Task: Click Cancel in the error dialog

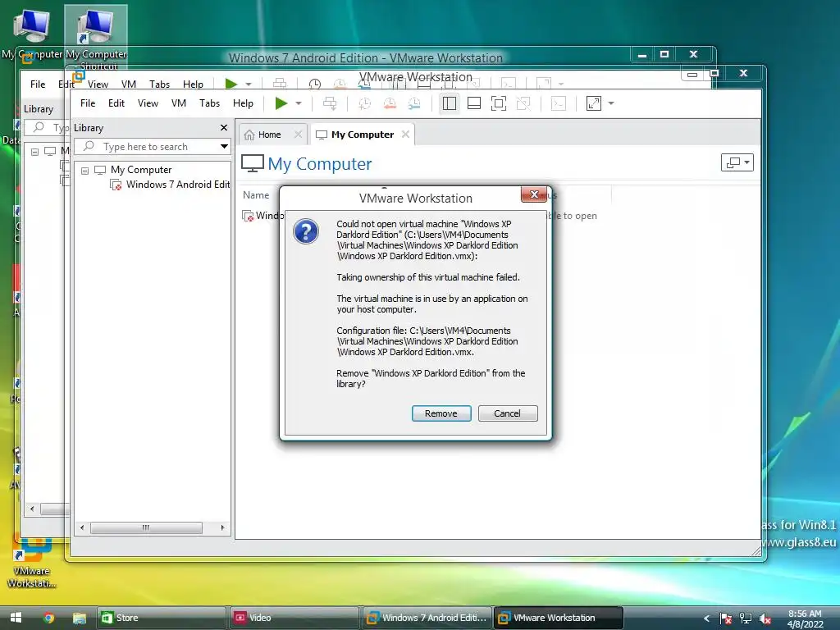Action: point(507,413)
